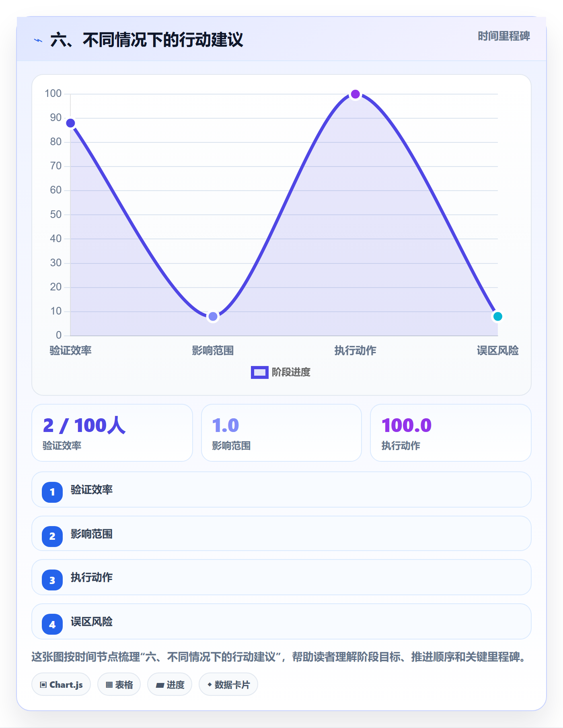Screen dimensions: 563x728
Task: Click numbered badge 2 for 影响范围
Action: tap(52, 536)
